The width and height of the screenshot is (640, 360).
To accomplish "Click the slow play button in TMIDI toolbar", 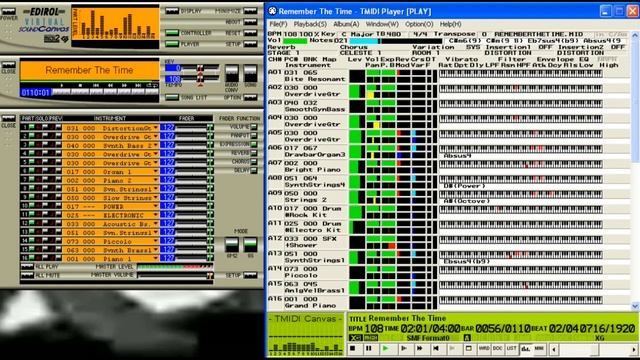I will point(403,349).
